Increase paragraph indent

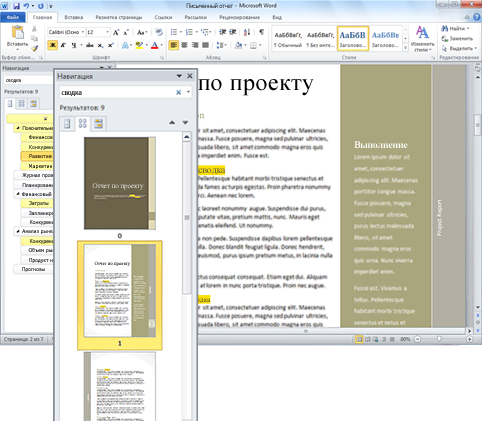(x=233, y=32)
